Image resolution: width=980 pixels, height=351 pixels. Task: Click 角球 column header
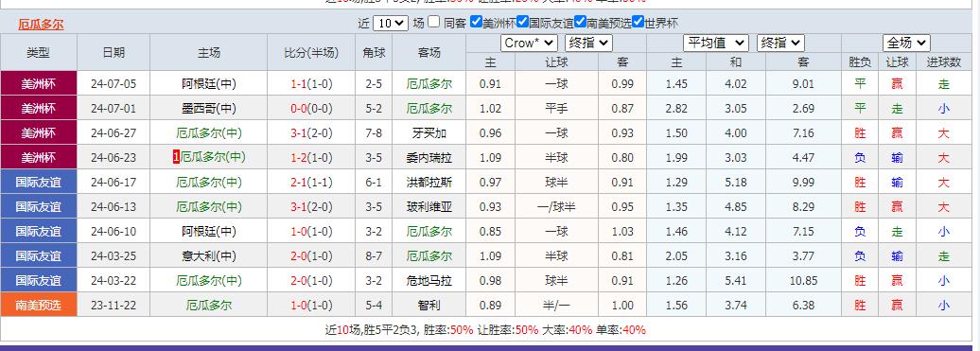click(374, 52)
